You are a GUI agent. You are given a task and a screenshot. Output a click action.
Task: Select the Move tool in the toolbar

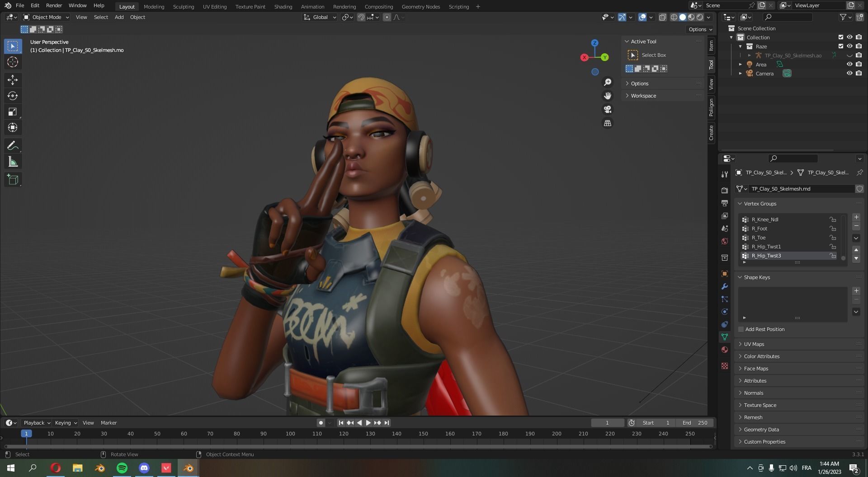[13, 79]
